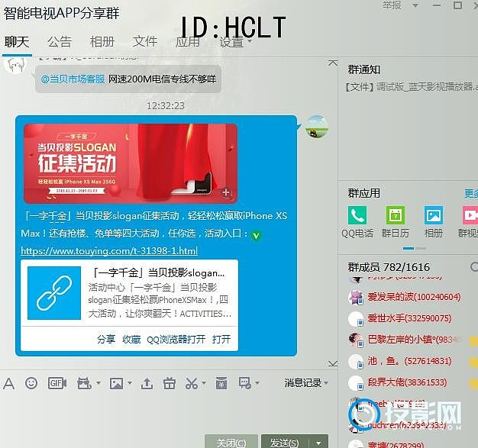Select member 池，鱼。(527614831)
The image size is (478, 448).
pyautogui.click(x=399, y=361)
